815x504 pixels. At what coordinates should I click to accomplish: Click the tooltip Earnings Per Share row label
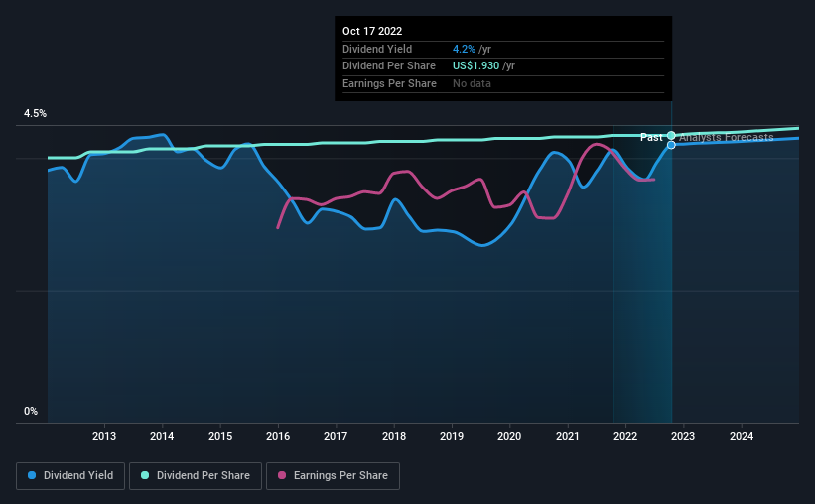point(389,83)
